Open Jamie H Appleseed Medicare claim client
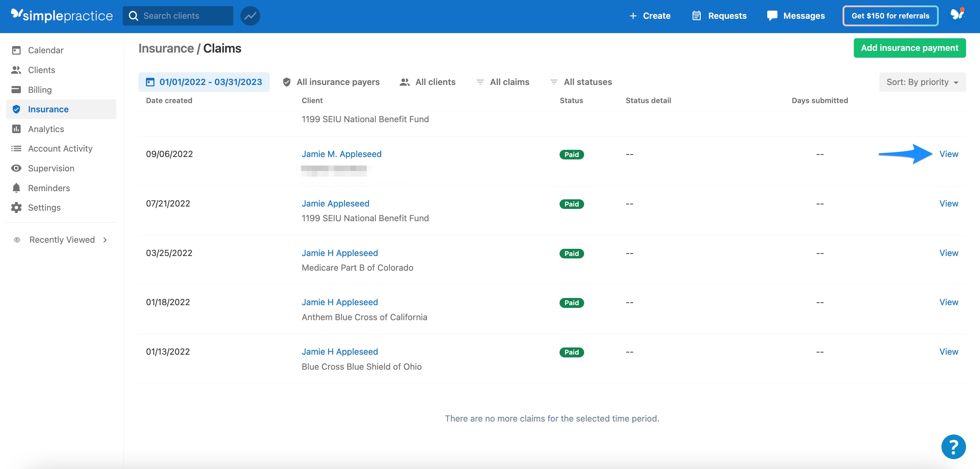This screenshot has height=469, width=980. pos(340,253)
